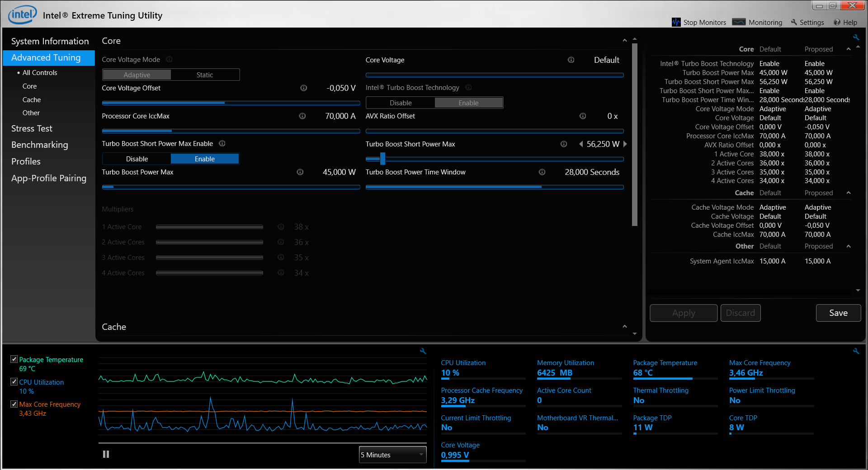Viewport: 868px width, 470px height.
Task: Click the wrench icon above the monitor statistics
Action: [x=856, y=351]
